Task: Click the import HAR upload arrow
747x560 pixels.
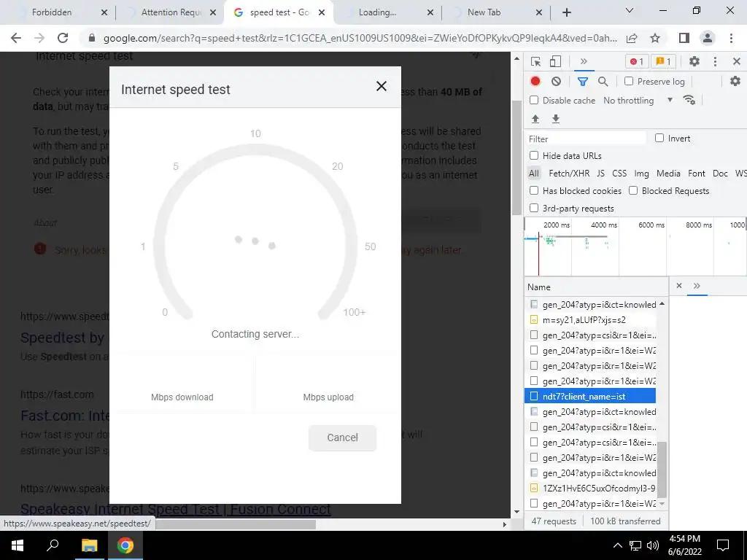Action: click(535, 119)
